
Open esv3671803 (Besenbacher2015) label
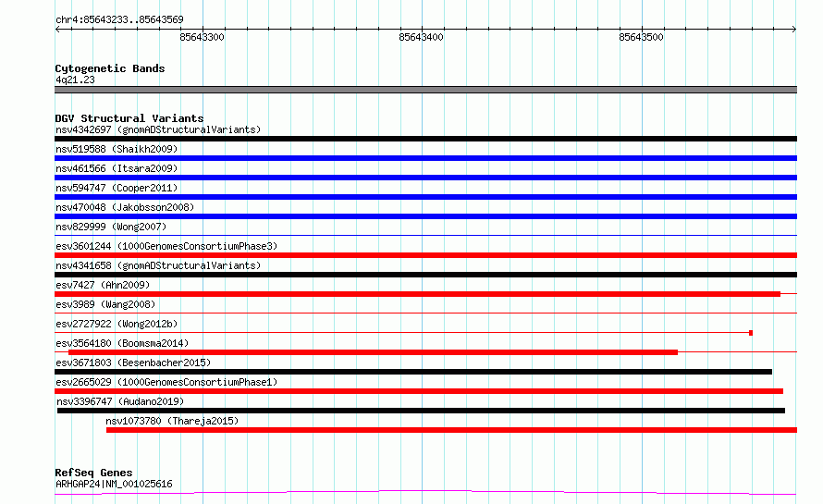(133, 363)
